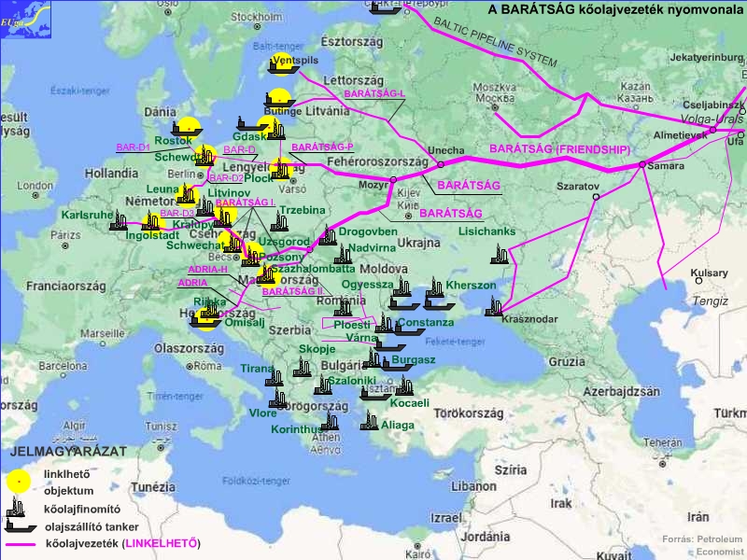Click the Rostock tanker icon
747x560 pixels.
click(x=186, y=128)
